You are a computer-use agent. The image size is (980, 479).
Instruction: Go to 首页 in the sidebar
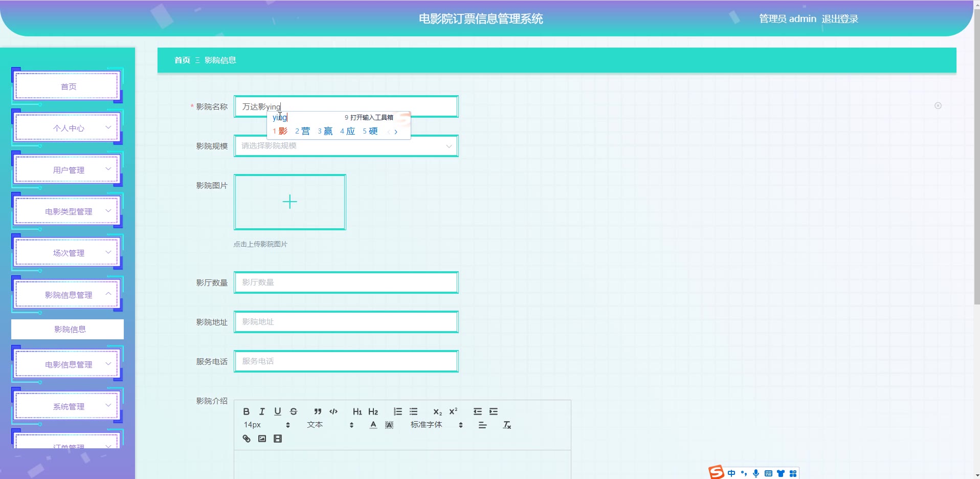68,86
